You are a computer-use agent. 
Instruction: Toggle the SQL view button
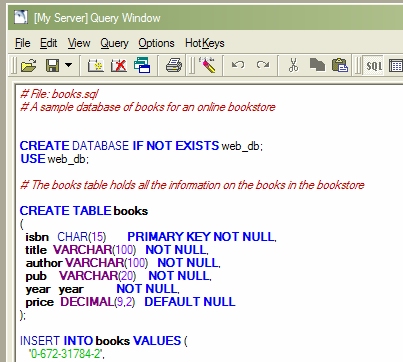point(373,65)
